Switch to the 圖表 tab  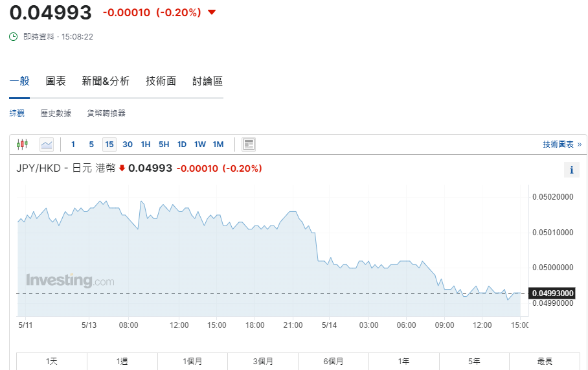point(56,81)
